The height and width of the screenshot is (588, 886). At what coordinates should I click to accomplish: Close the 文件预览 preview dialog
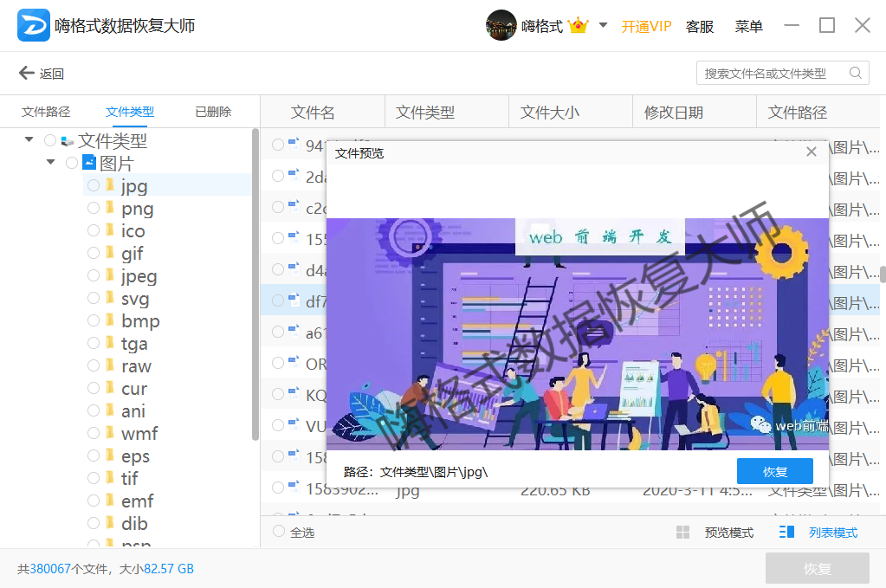812,152
